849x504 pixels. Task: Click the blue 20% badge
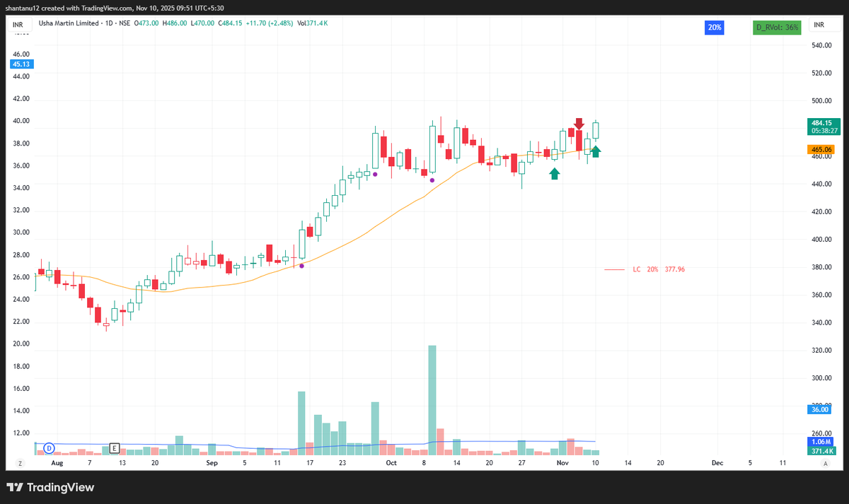pyautogui.click(x=714, y=28)
